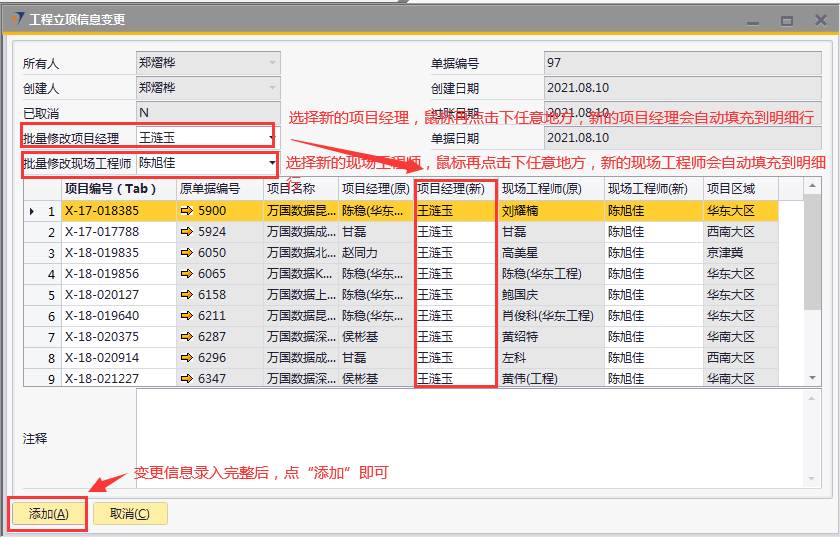This screenshot has height=538, width=840.
Task: Click inside the 注释 remarks text area
Action: [x=470, y=438]
